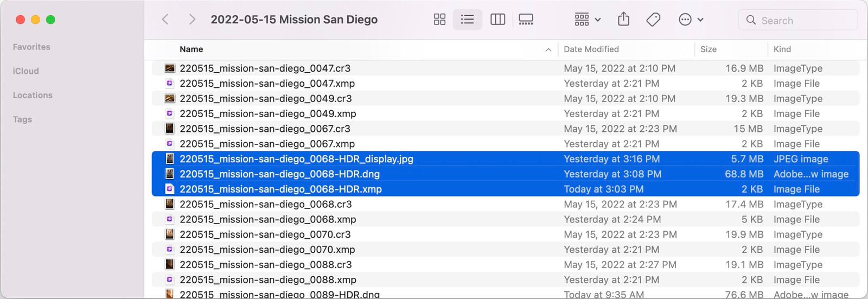Select Favorites in the sidebar
868x299 pixels.
click(x=31, y=47)
